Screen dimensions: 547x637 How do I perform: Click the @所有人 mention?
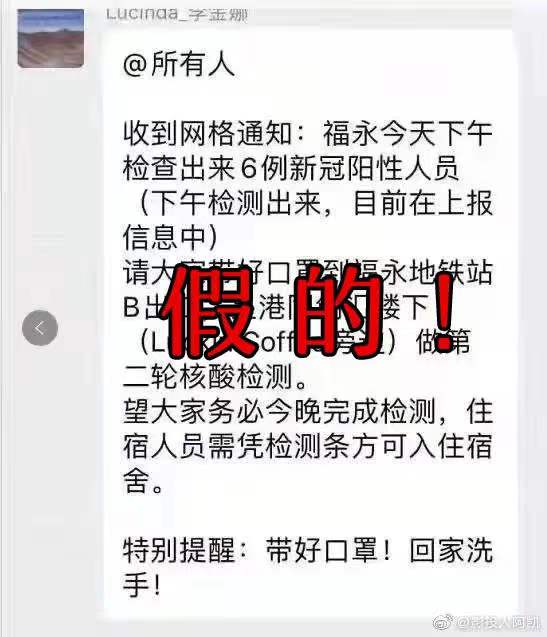[179, 65]
